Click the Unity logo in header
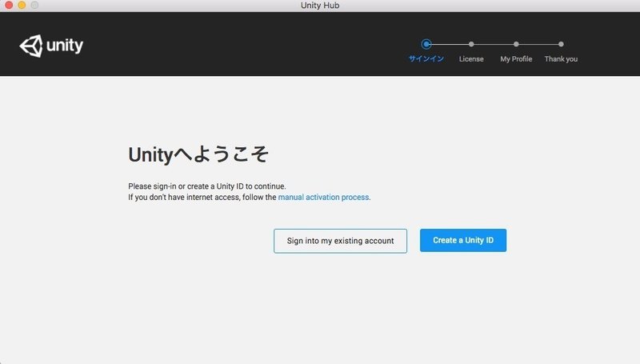Viewport: 640px width, 364px height. tap(51, 46)
